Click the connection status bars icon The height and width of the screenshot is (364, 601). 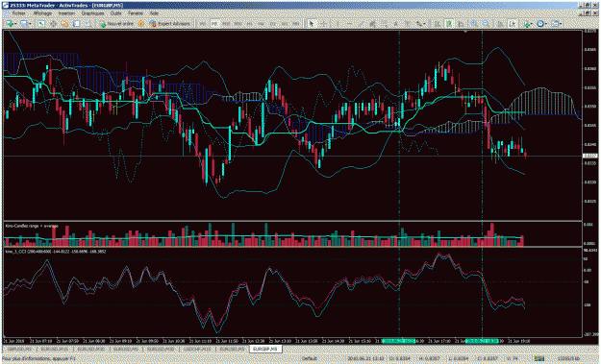coord(539,359)
